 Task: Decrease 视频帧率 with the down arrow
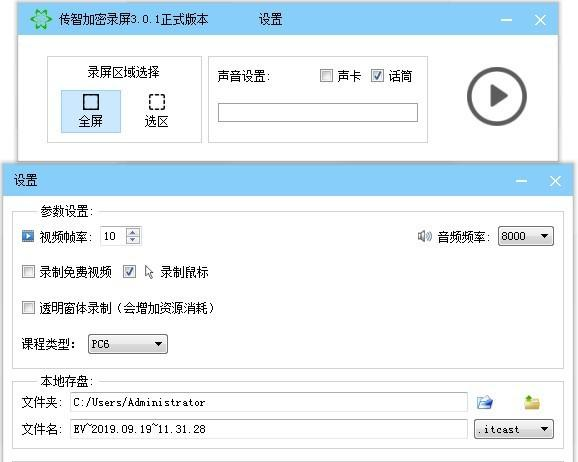[133, 240]
